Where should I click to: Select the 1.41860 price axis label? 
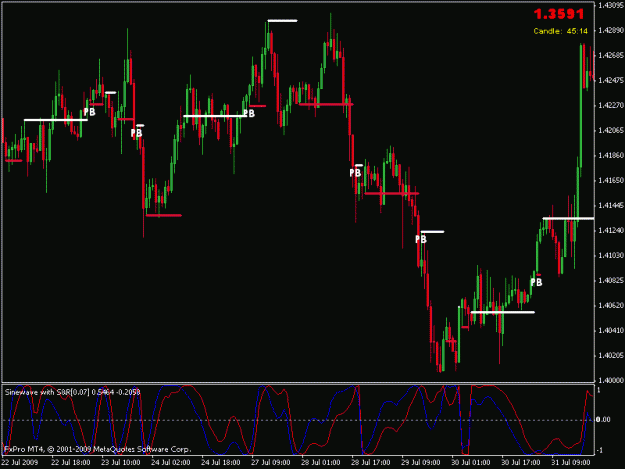(610, 155)
